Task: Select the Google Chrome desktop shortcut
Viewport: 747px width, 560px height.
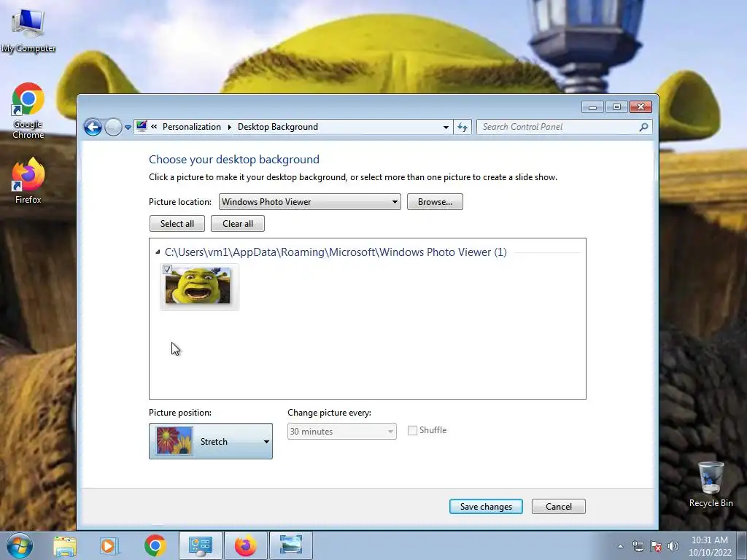Action: (x=28, y=112)
